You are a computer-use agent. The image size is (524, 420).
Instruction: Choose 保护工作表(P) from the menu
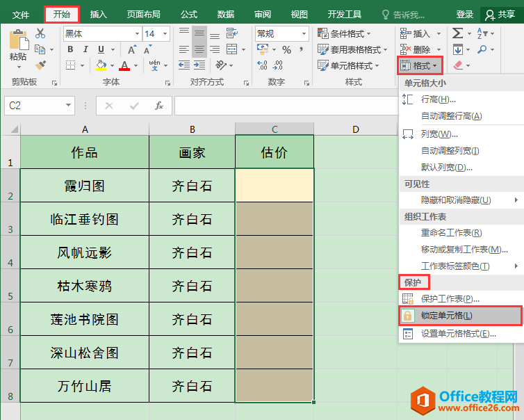click(x=450, y=299)
